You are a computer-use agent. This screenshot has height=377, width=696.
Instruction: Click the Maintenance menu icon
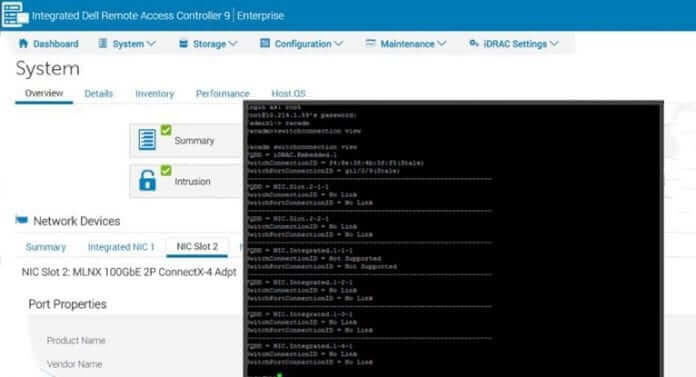tap(370, 43)
